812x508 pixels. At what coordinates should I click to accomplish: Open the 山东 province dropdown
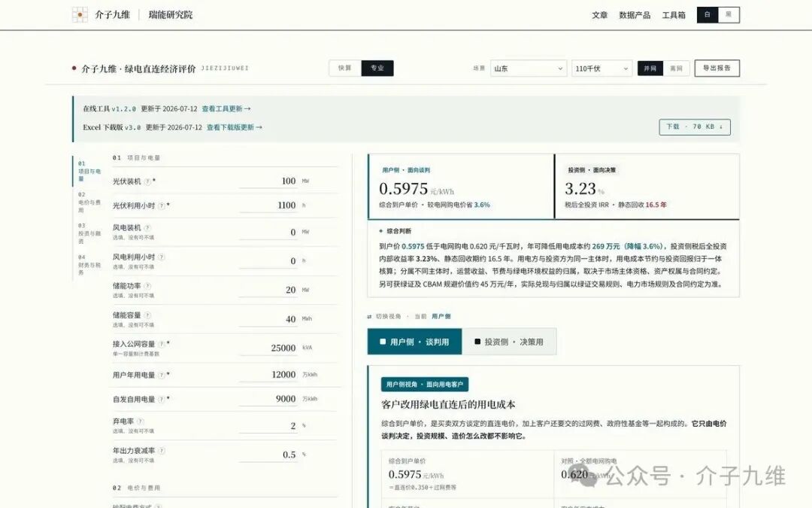coord(529,68)
